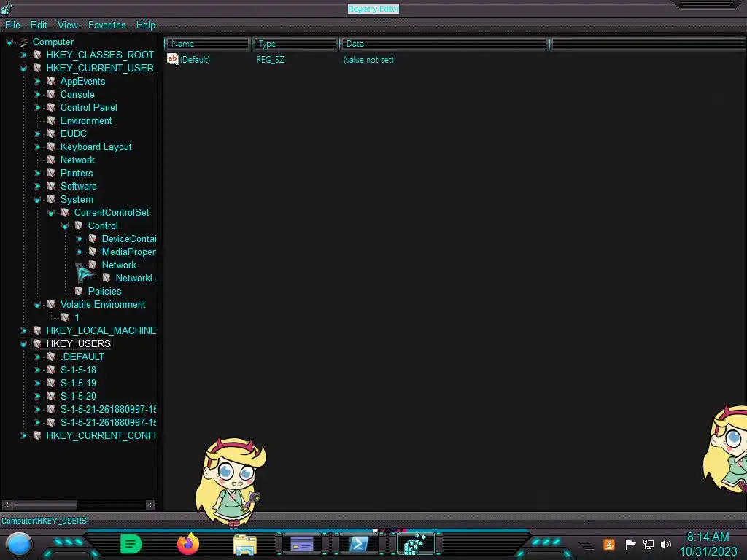This screenshot has width=747, height=560.
Task: Click the key icon beside HKEY_USERS
Action: pos(36,343)
